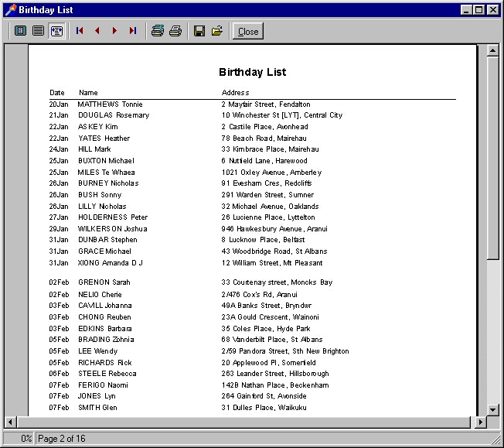Go to the first page
The width and height of the screenshot is (504, 448).
tap(80, 31)
